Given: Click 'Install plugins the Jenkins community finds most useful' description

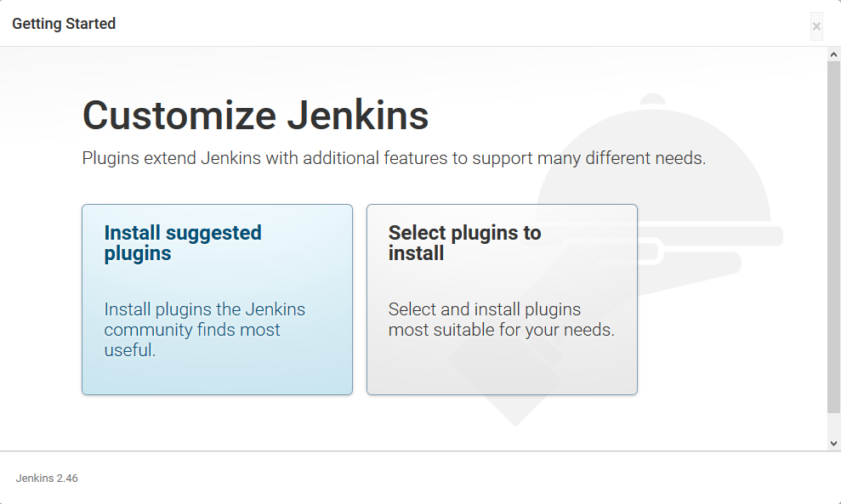Looking at the screenshot, I should (204, 329).
